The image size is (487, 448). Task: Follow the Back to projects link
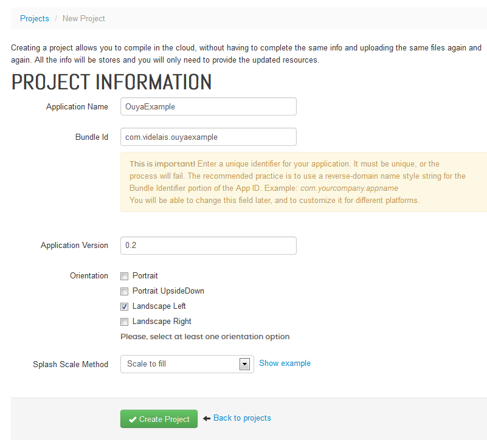[242, 418]
